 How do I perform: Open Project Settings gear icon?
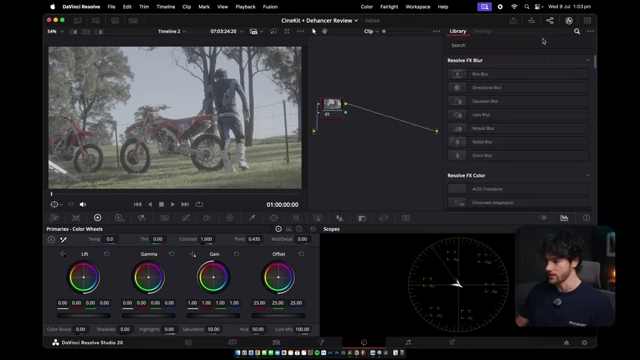tap(584, 343)
